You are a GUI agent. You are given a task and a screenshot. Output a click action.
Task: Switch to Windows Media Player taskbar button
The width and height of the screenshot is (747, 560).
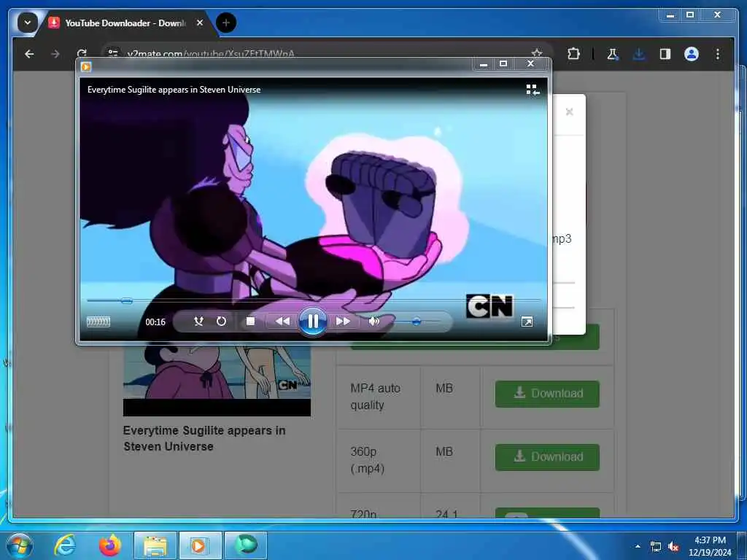[x=200, y=545]
